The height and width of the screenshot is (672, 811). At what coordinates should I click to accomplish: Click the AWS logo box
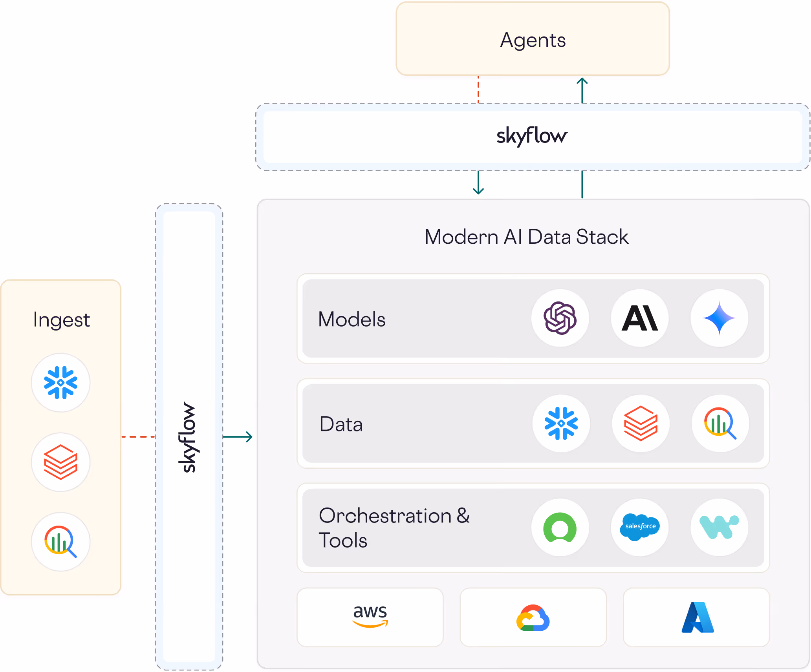[x=370, y=617]
